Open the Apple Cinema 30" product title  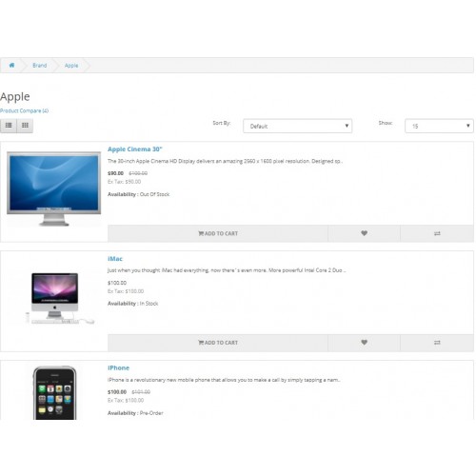(135, 149)
